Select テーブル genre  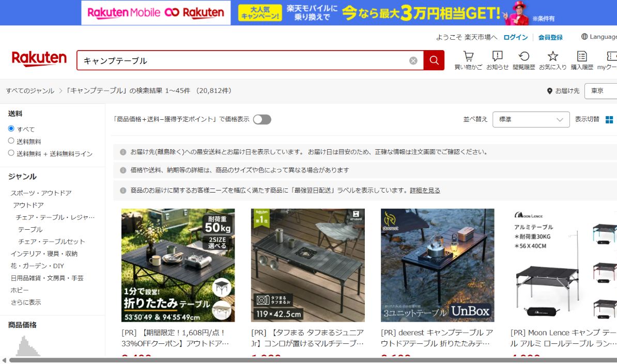click(x=30, y=230)
